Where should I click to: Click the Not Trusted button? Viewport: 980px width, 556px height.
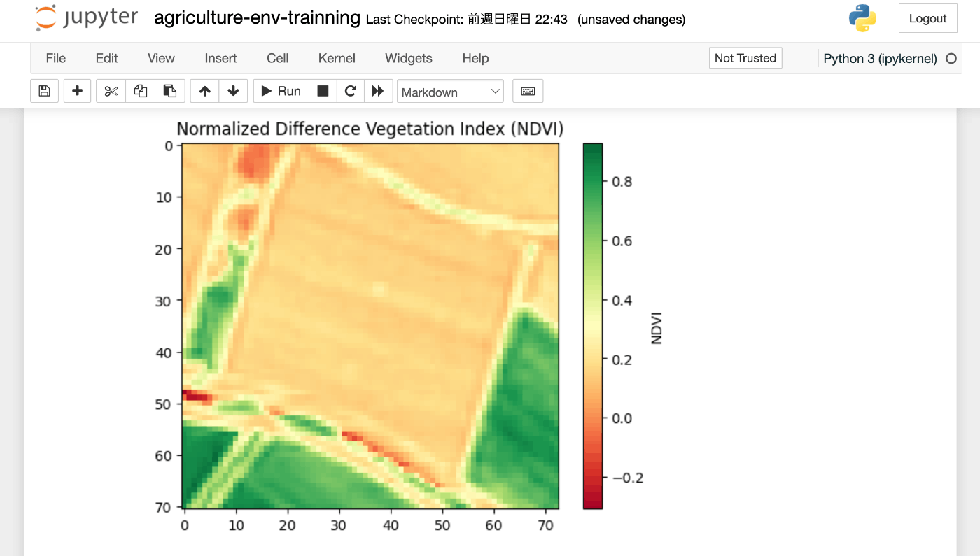(745, 58)
